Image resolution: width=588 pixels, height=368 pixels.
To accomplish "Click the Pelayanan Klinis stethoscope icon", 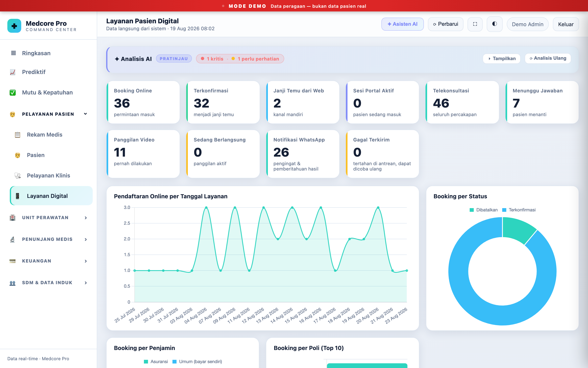I will click(18, 175).
